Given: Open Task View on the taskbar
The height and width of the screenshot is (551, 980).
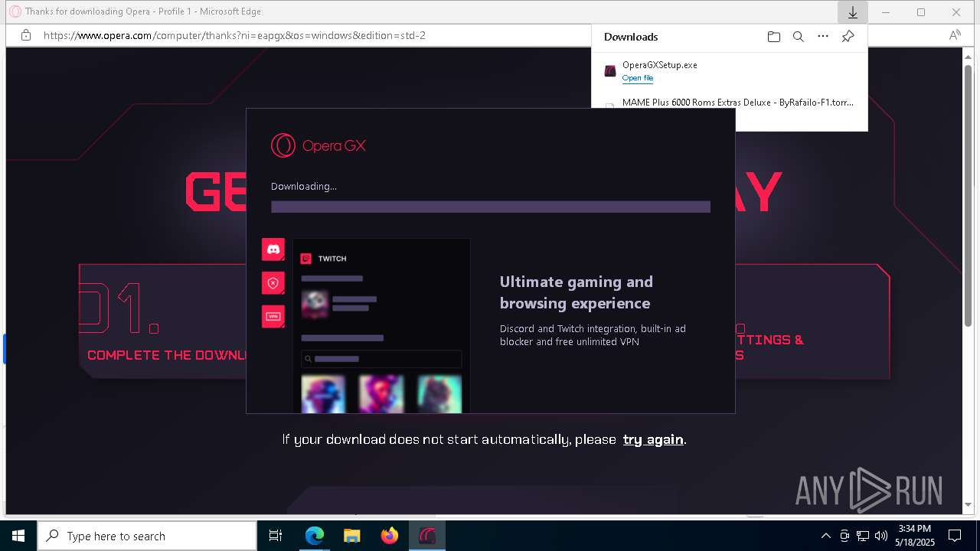Looking at the screenshot, I should coord(276,536).
